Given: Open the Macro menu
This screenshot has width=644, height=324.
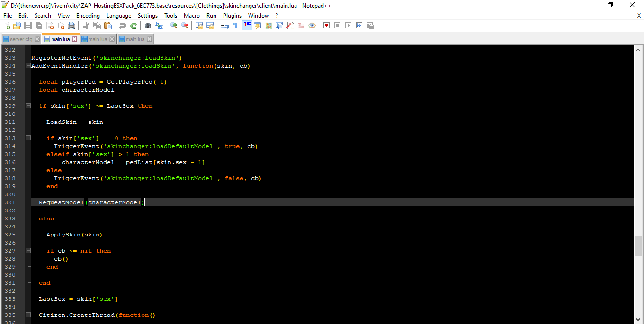Looking at the screenshot, I should pos(192,16).
